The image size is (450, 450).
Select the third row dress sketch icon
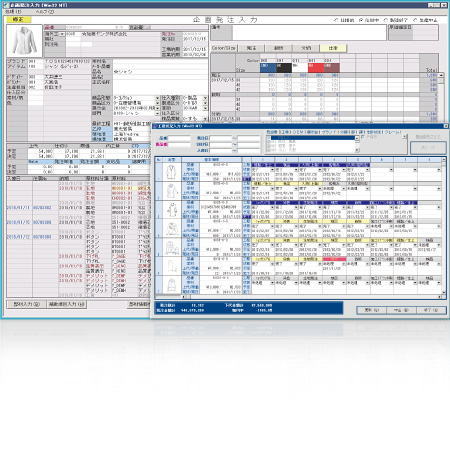pyautogui.click(x=171, y=210)
